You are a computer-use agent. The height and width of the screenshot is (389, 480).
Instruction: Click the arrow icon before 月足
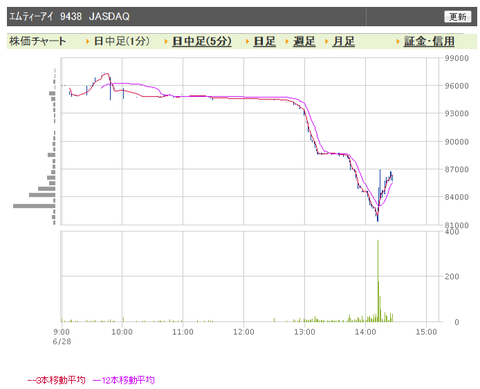tap(327, 42)
